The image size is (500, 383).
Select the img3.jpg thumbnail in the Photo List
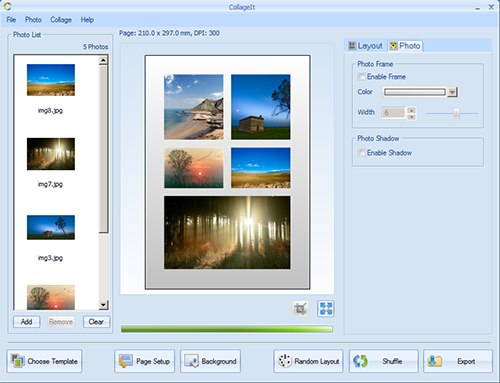51,228
